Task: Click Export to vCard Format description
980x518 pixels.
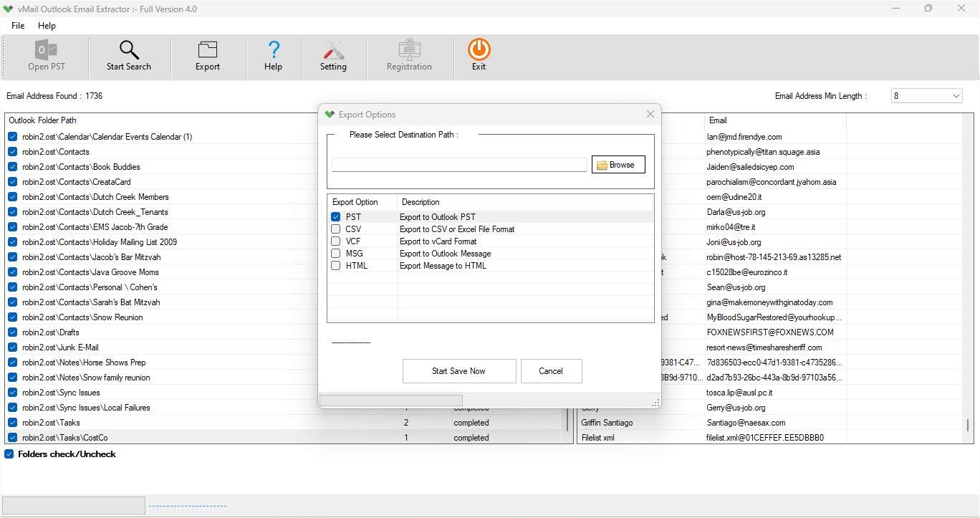Action: (x=438, y=241)
